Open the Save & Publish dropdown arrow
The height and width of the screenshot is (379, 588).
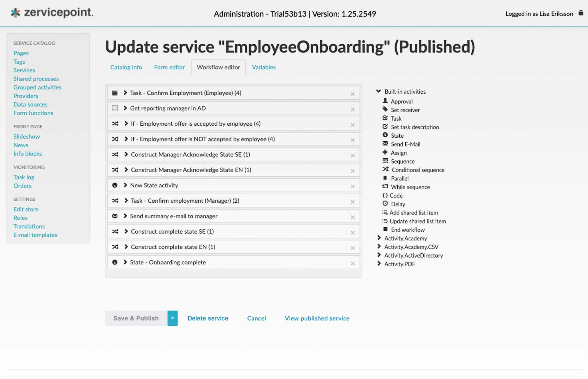pyautogui.click(x=172, y=318)
